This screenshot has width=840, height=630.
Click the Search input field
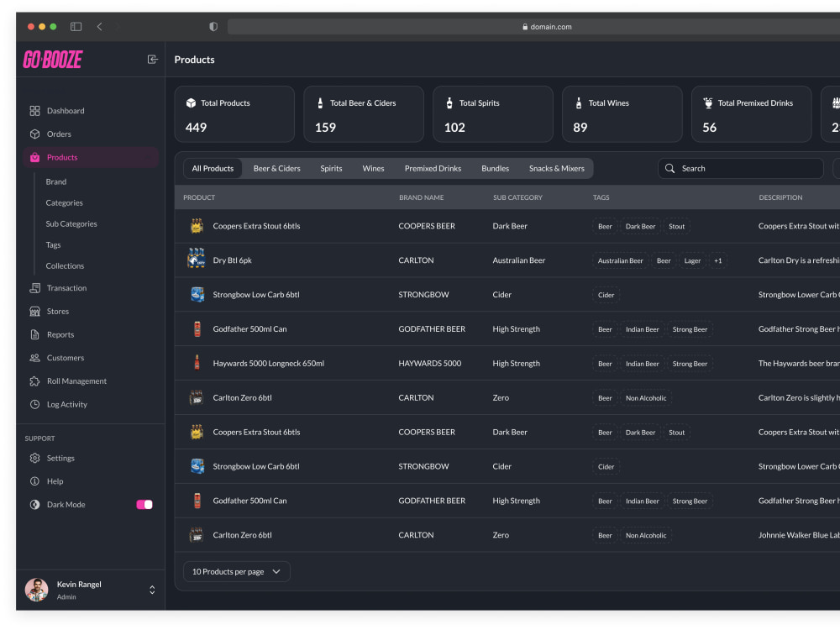(x=740, y=168)
